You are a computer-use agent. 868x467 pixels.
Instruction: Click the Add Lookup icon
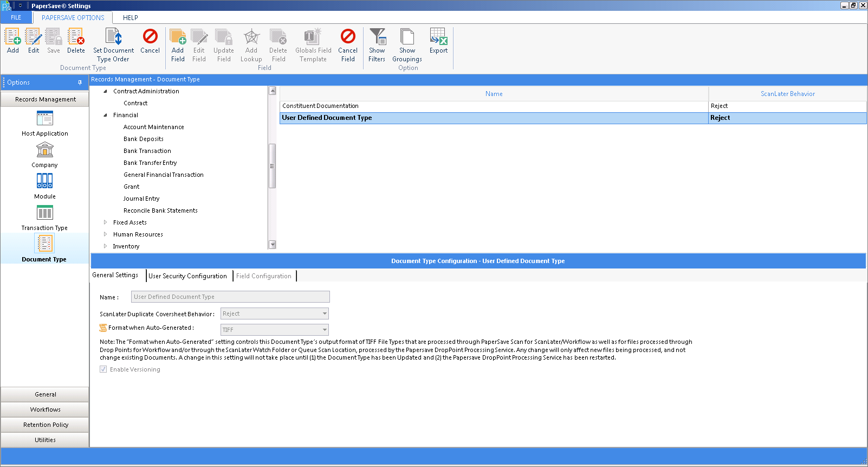[x=251, y=37]
